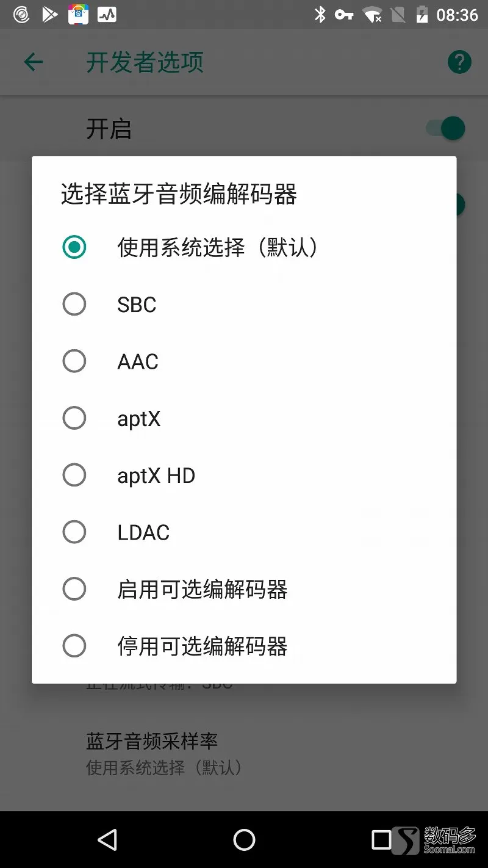Tap the Bluetooth status bar icon
The width and height of the screenshot is (488, 868).
(320, 15)
